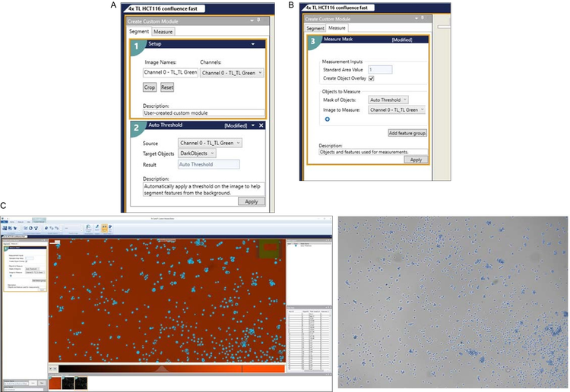
Task: Click the Add feature group button in panel C
Action: click(x=39, y=280)
